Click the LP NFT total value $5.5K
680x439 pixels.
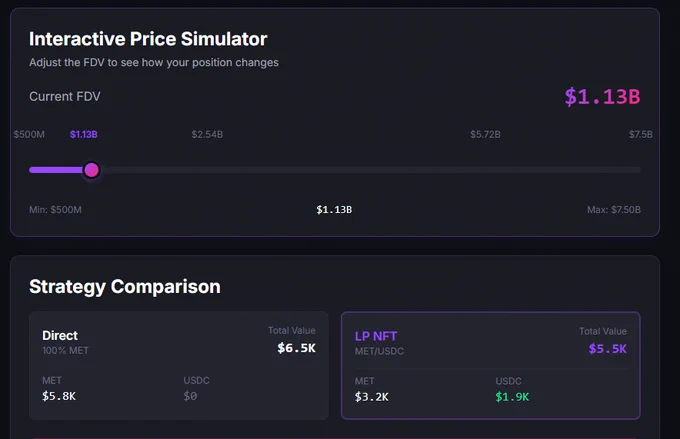click(x=608, y=349)
